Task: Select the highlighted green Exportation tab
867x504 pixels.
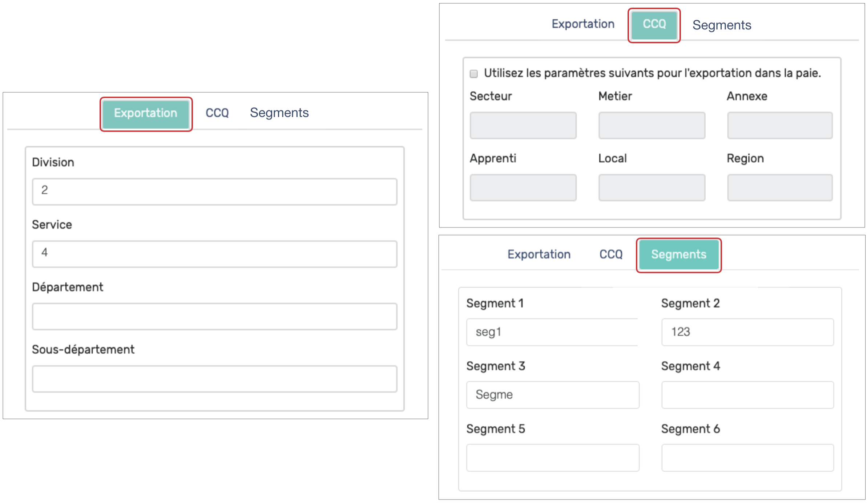Action: pos(146,114)
